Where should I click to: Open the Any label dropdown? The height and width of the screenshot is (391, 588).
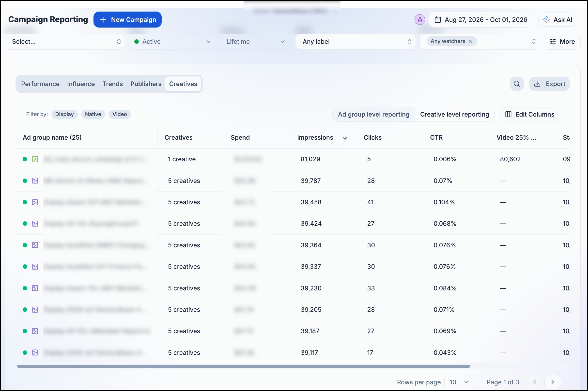click(x=356, y=42)
